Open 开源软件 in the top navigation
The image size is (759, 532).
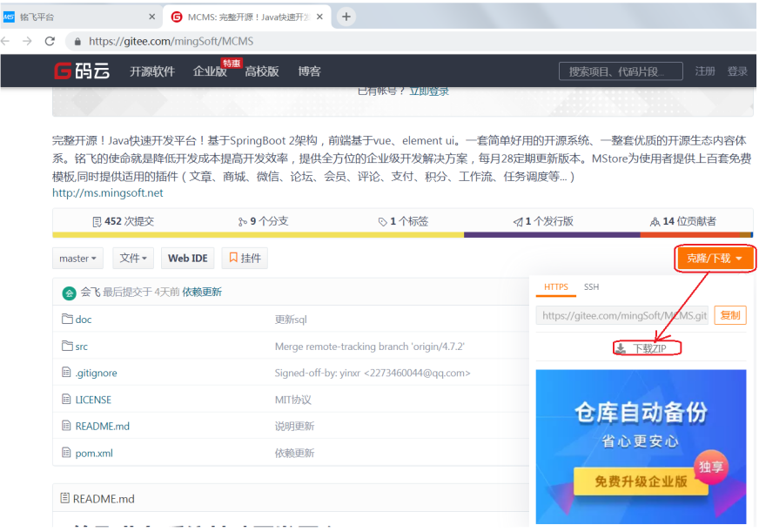point(152,71)
